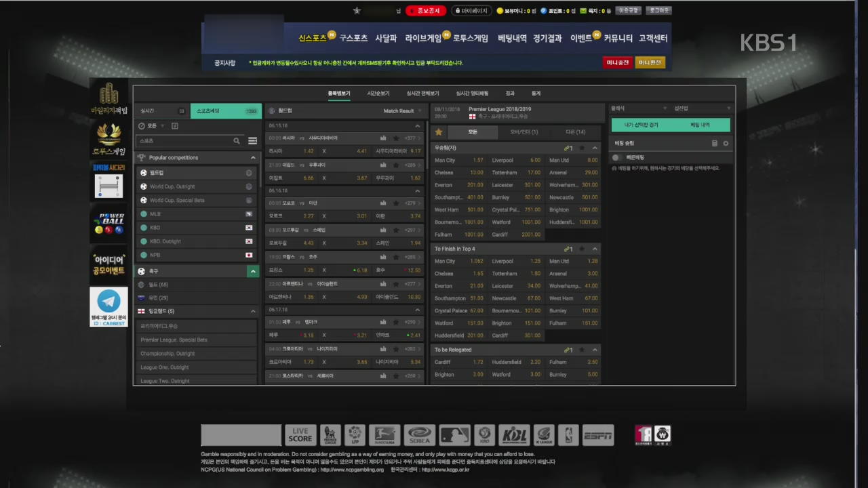
Task: Open the 모든 time filter dropdown
Action: [152, 126]
